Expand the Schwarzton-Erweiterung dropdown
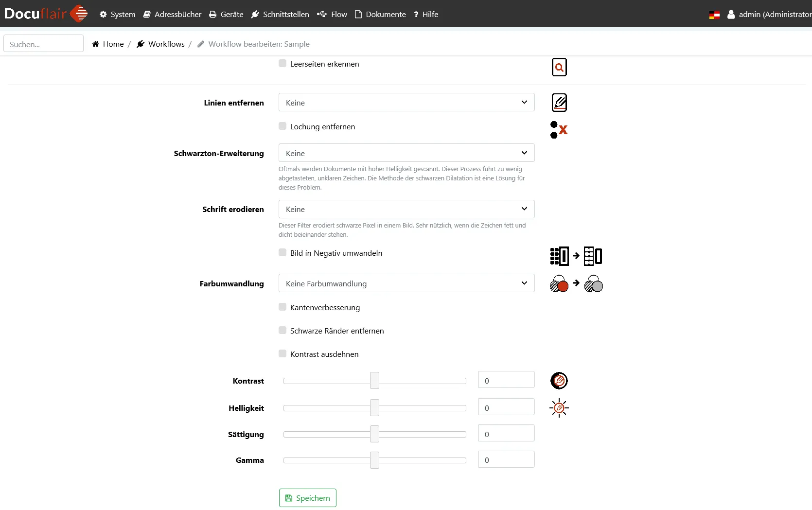Viewport: 812px width, 510px height. [406, 153]
